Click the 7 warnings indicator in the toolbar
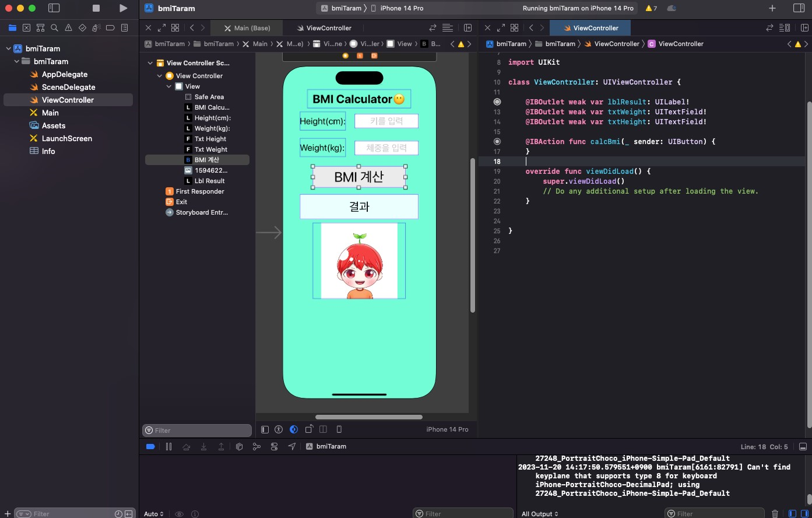 [x=651, y=8]
